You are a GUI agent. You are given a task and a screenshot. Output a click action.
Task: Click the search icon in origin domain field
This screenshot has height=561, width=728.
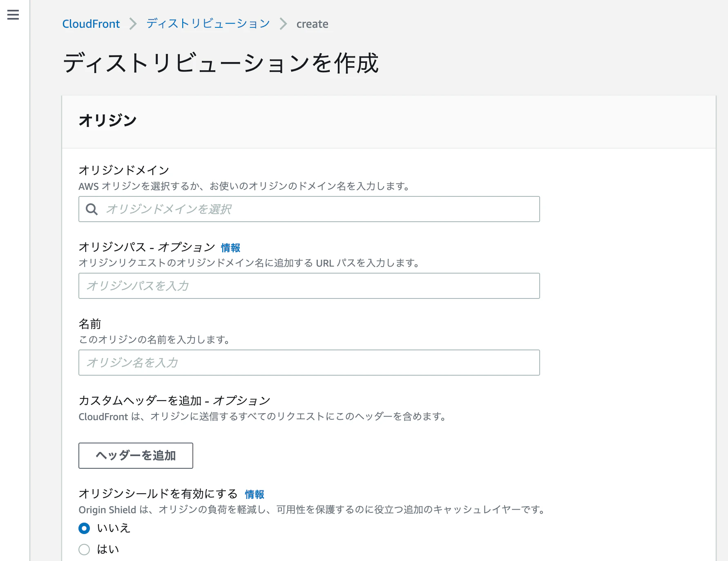(92, 209)
